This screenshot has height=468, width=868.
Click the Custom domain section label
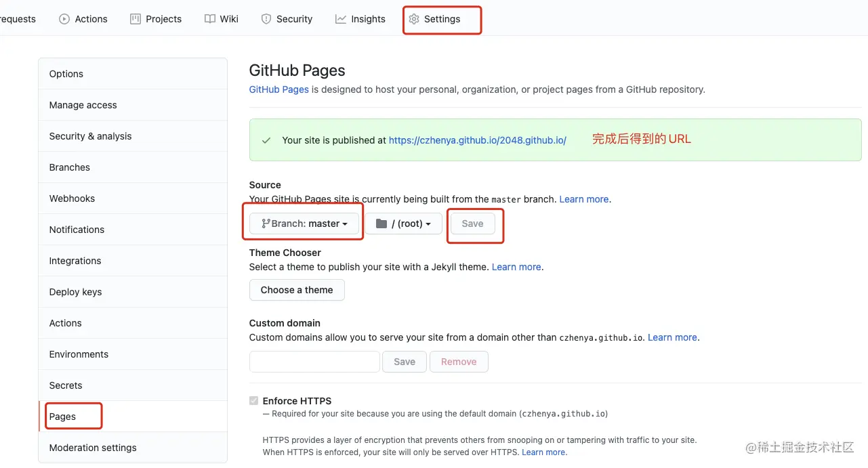[285, 323]
